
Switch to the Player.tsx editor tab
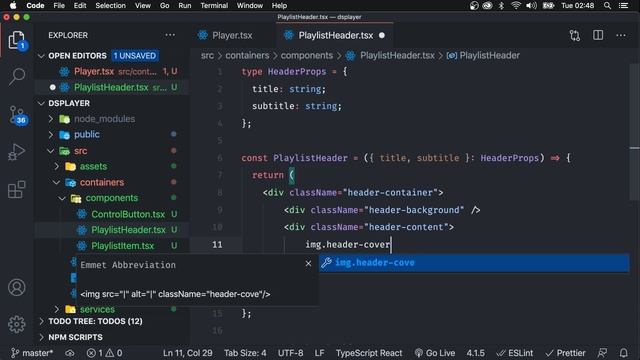coord(232,36)
